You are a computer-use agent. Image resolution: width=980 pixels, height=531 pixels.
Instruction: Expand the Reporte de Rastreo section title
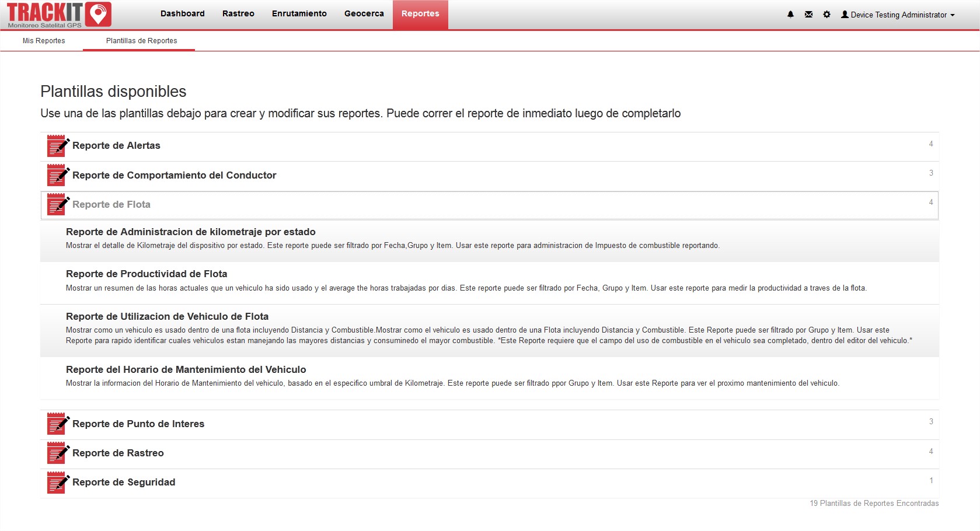(118, 453)
